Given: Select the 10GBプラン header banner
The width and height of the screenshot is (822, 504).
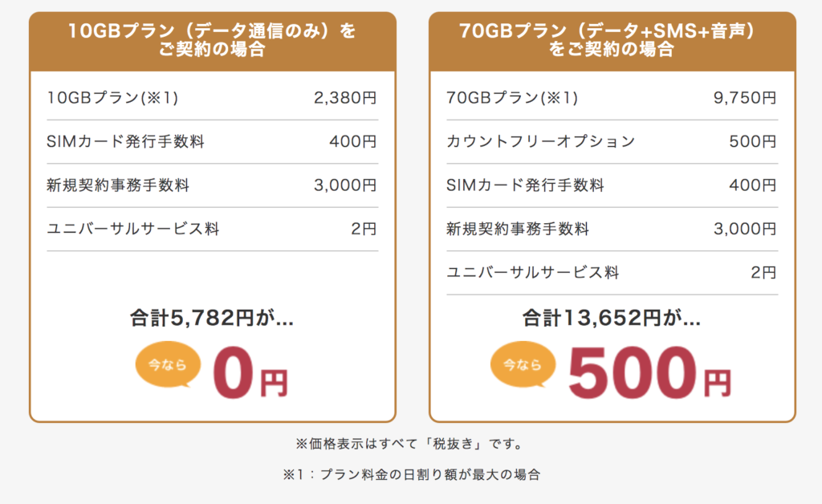Looking at the screenshot, I should pos(212,42).
